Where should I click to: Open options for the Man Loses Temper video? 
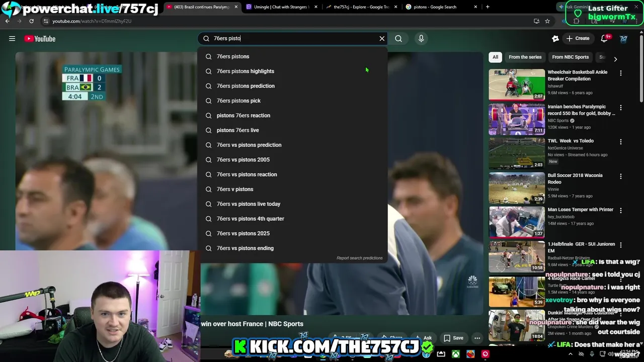tap(620, 211)
